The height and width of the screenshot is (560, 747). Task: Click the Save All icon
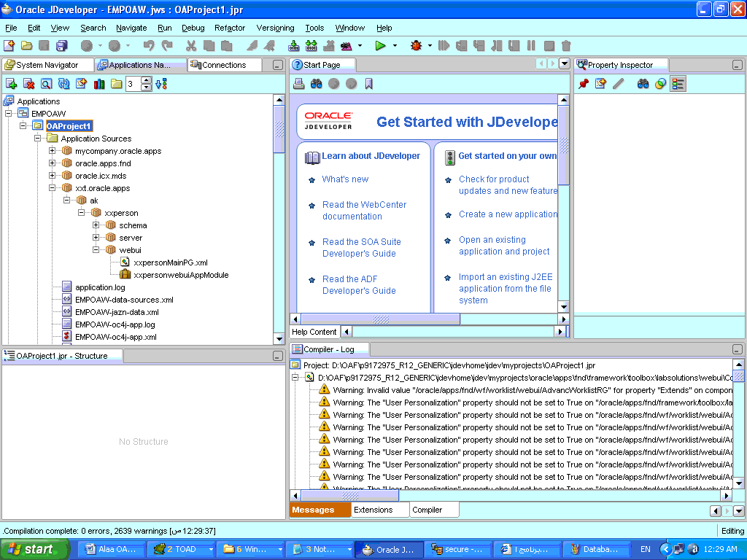click(x=62, y=46)
